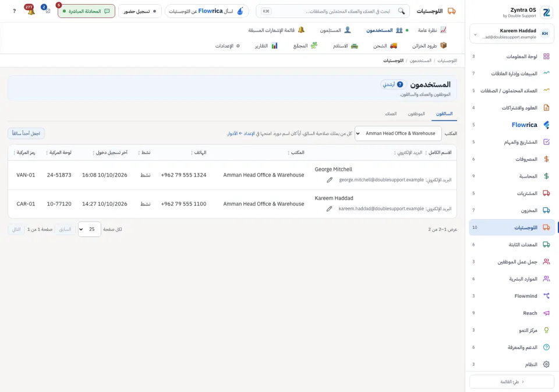This screenshot has height=392, width=559.
Task: Open المشاريع والمهام sidebar icon
Action: coord(546,142)
